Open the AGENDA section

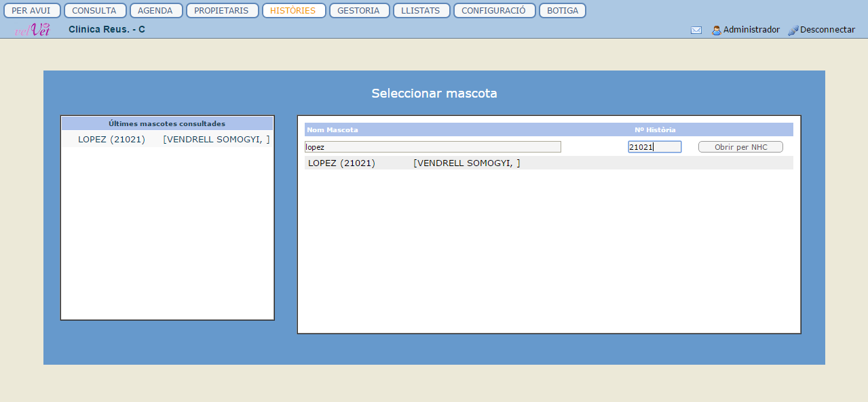155,11
